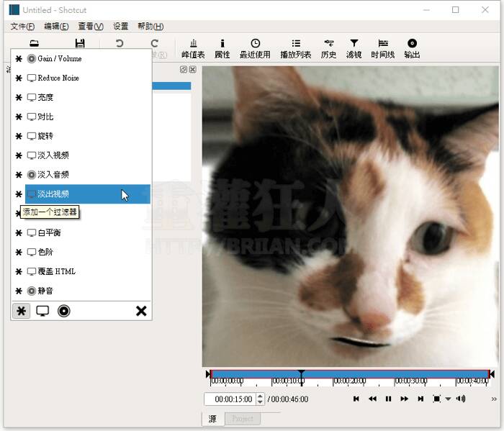The height and width of the screenshot is (431, 504).
Task: Switch to the Project tab
Action: coord(243,419)
